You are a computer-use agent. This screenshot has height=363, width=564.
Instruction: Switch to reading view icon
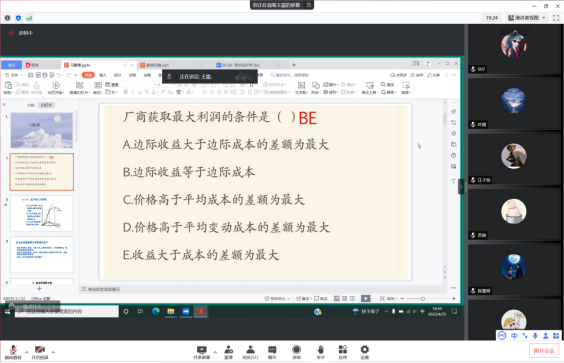coord(352,298)
